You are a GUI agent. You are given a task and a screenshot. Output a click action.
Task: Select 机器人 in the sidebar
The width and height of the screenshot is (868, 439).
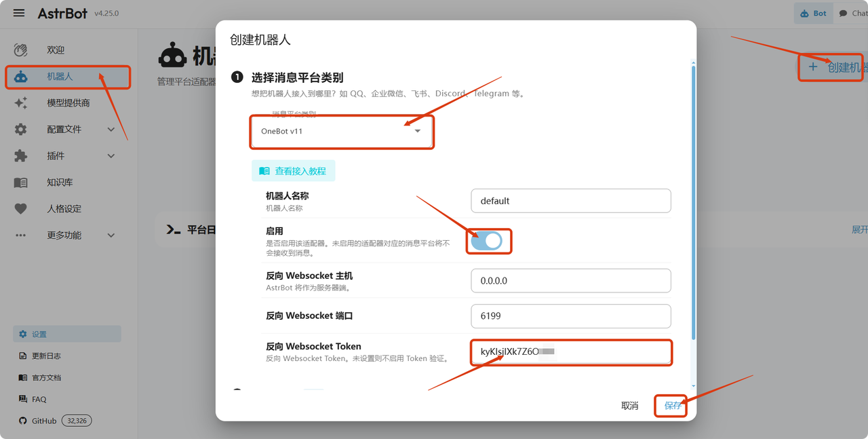(x=68, y=77)
